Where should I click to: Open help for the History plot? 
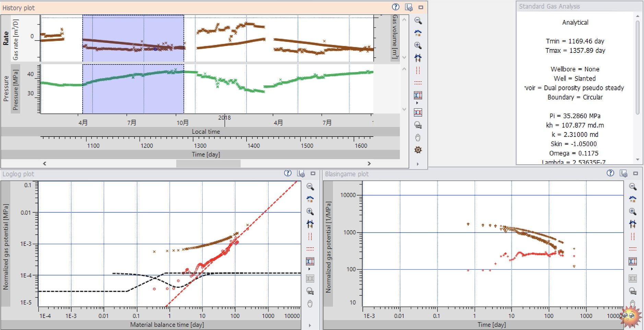[395, 7]
